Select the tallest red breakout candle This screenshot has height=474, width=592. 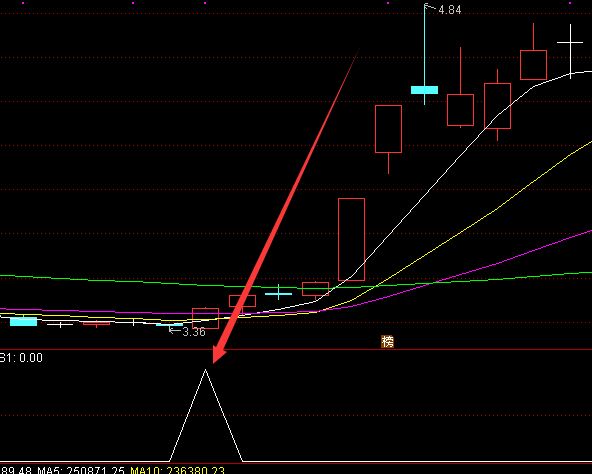pos(352,239)
